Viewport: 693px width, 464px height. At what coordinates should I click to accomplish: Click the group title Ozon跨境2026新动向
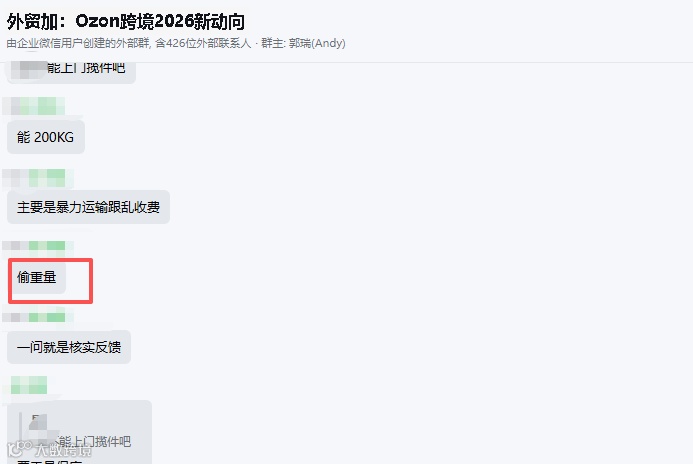point(160,21)
